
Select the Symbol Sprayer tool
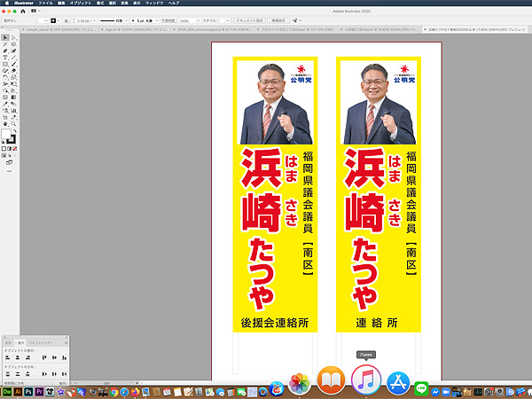coord(5,111)
